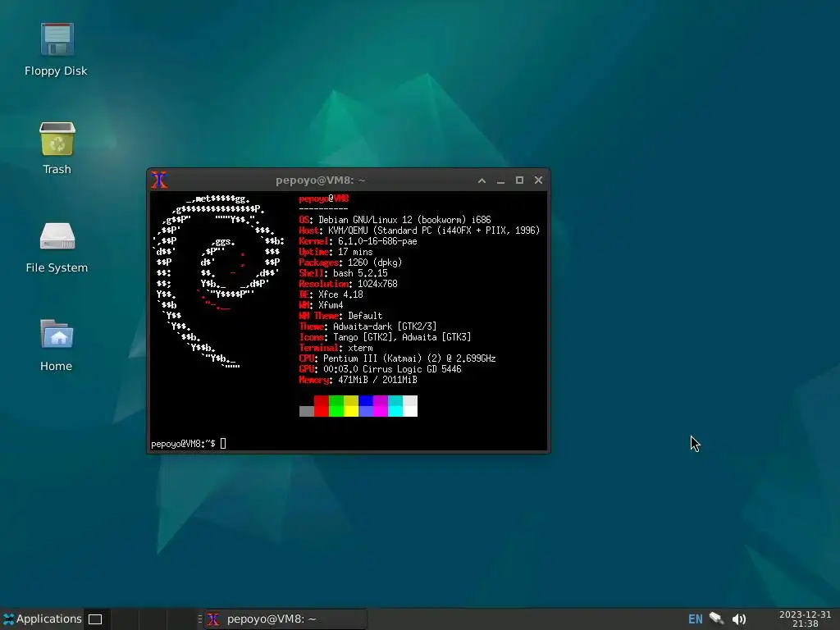
Task: Select the Trash desktop icon
Action: click(x=57, y=148)
